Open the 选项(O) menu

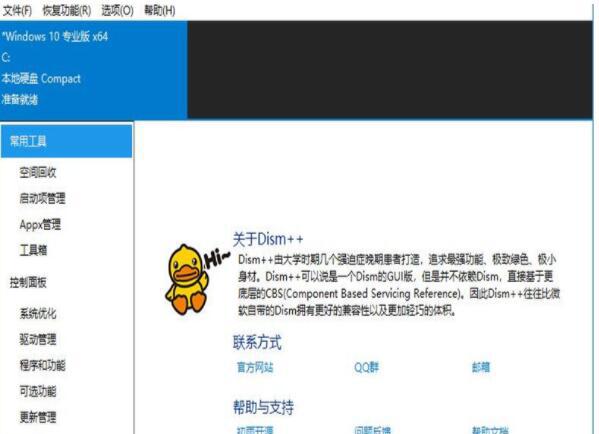[117, 10]
